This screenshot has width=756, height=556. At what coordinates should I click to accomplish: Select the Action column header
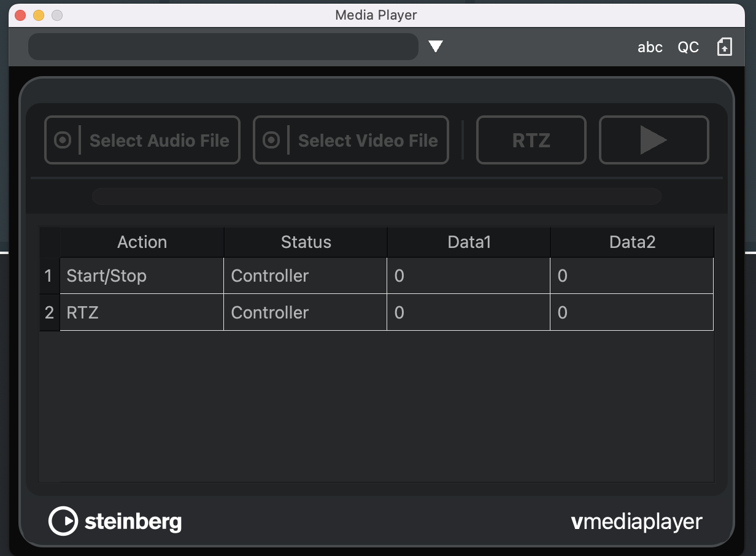pyautogui.click(x=142, y=242)
